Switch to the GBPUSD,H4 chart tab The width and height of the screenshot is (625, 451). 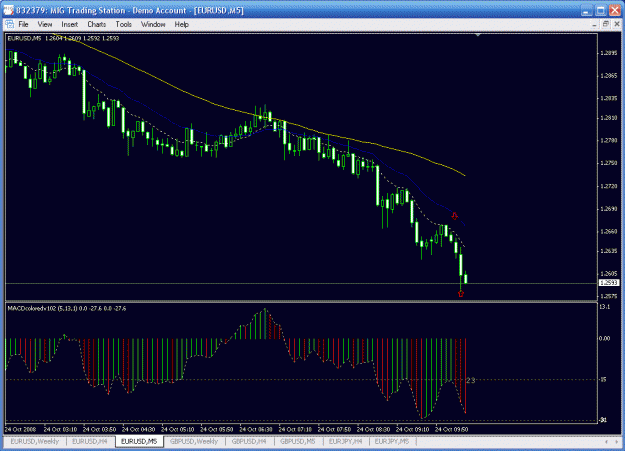[249, 441]
